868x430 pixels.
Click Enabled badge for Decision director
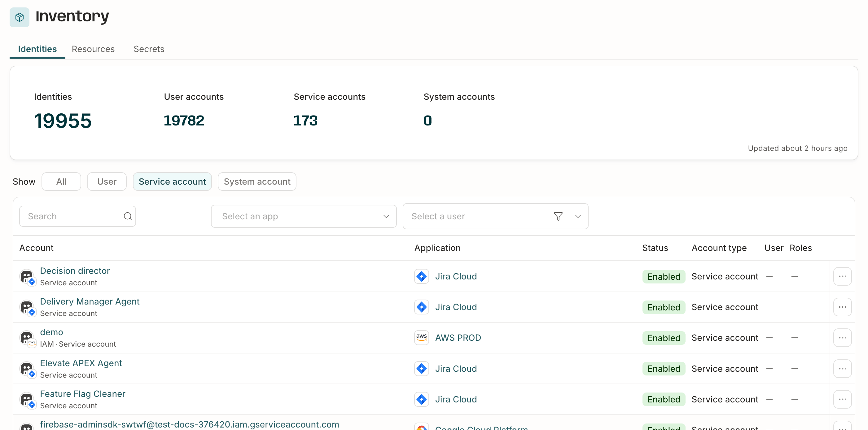tap(664, 277)
